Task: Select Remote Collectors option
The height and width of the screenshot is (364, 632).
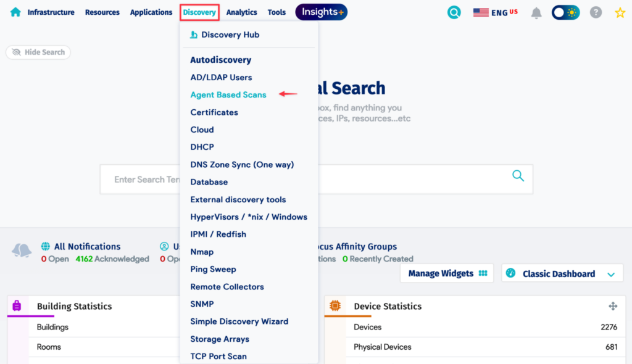Action: (x=227, y=287)
